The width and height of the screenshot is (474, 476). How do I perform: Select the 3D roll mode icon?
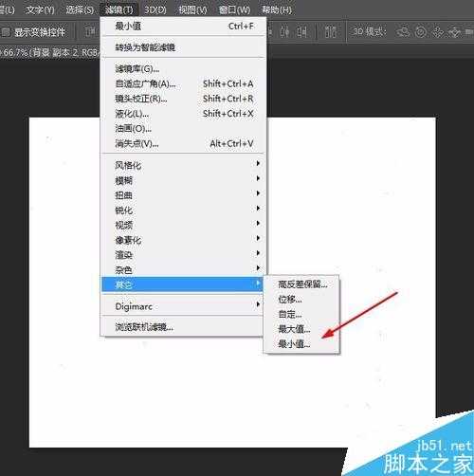click(421, 31)
